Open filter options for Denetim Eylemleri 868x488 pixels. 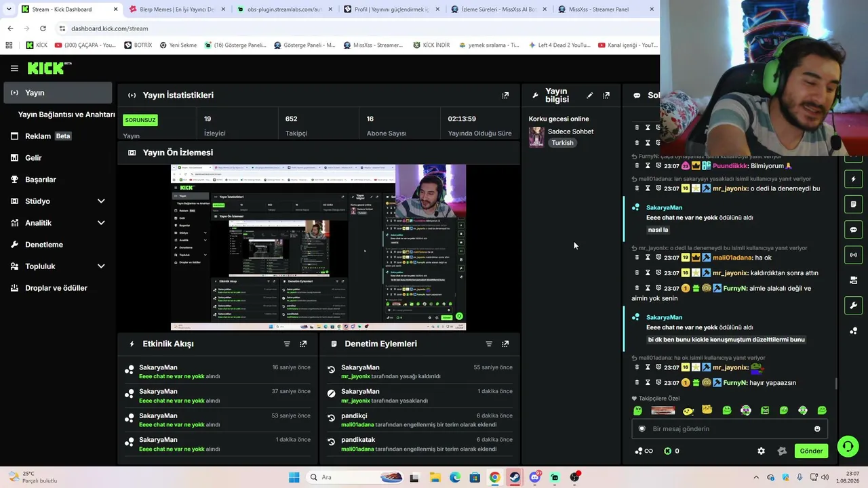489,344
